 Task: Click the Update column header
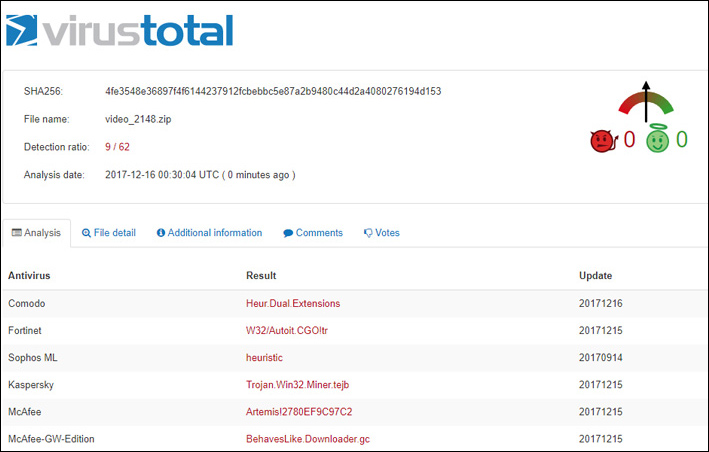point(595,275)
